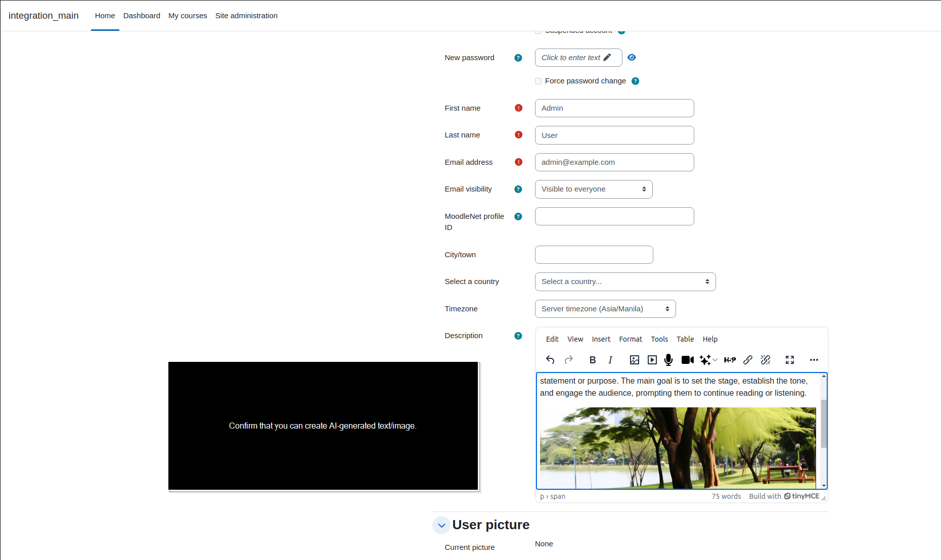
Task: Open the Email visibility dropdown
Action: (x=594, y=189)
